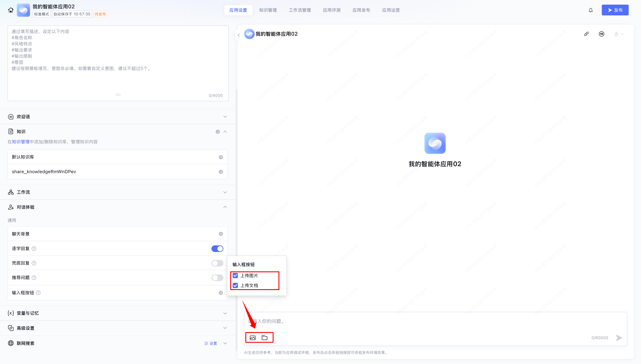The width and height of the screenshot is (641, 364).
Task: Enable the 兜底回复 toggle
Action: (217, 263)
